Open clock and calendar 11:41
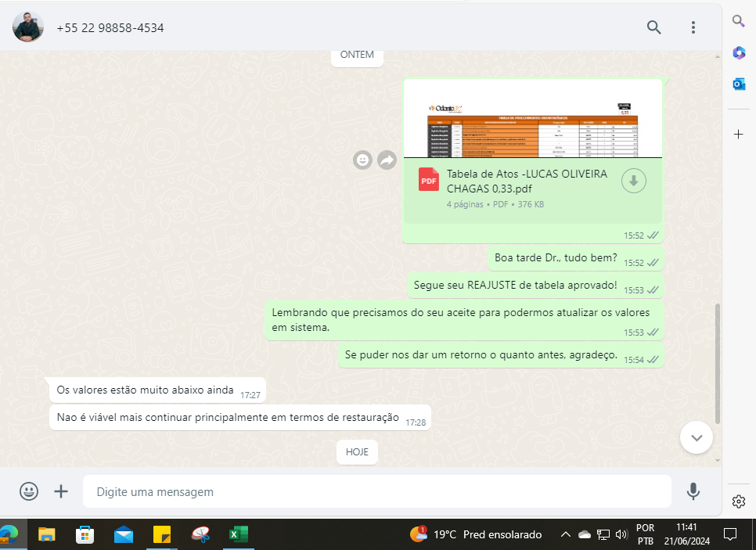Screen dimensions: 756x550 (x=686, y=534)
